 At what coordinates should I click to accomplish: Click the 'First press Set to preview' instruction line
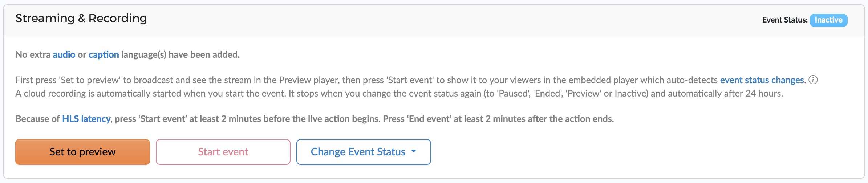410,80
